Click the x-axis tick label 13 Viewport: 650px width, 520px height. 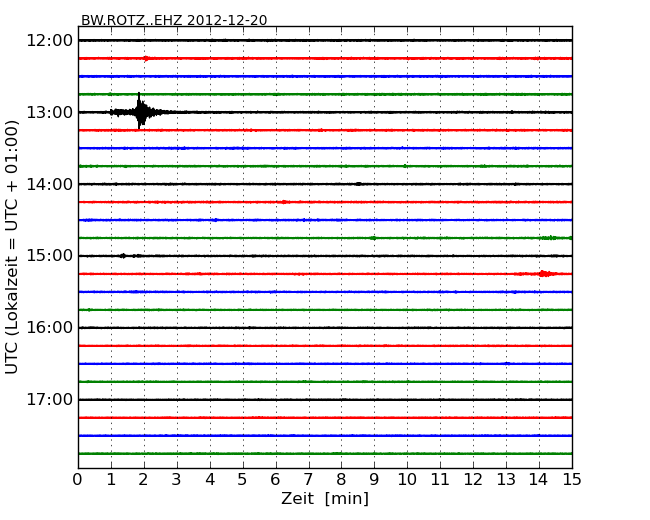(506, 479)
